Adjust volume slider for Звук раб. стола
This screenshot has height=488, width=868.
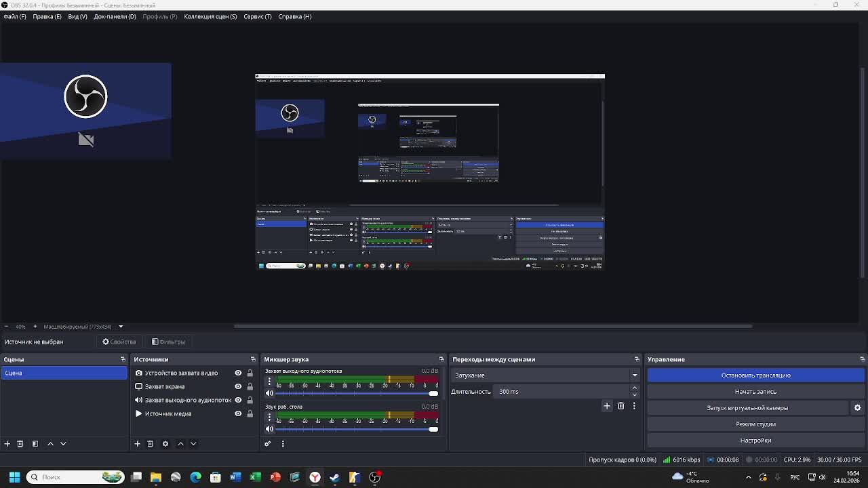[356, 428]
